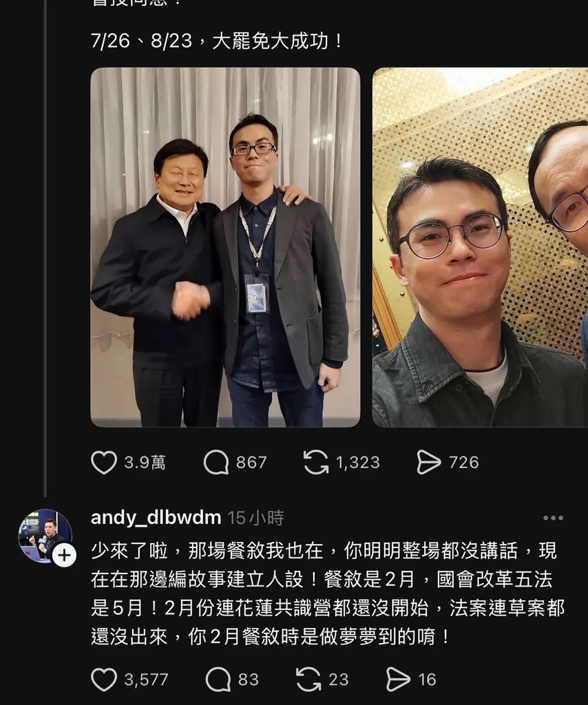Open andy_dlbwdm's reply text starting 少來了啦
The height and width of the screenshot is (705, 588).
(x=327, y=593)
